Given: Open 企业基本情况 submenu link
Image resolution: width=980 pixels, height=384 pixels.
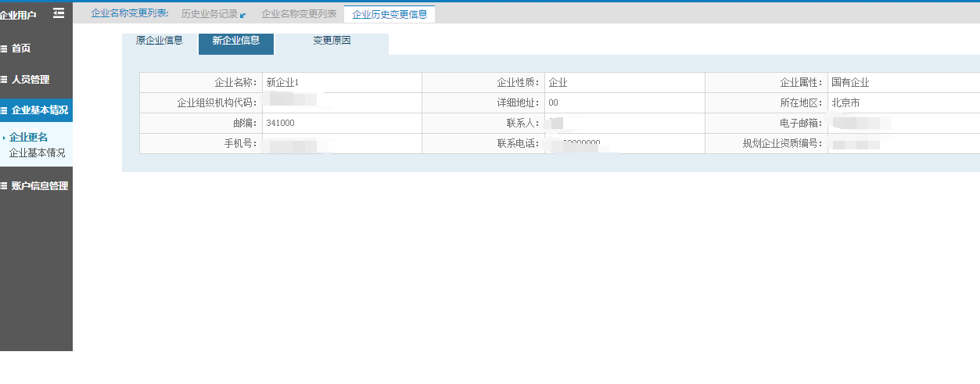Looking at the screenshot, I should point(37,153).
